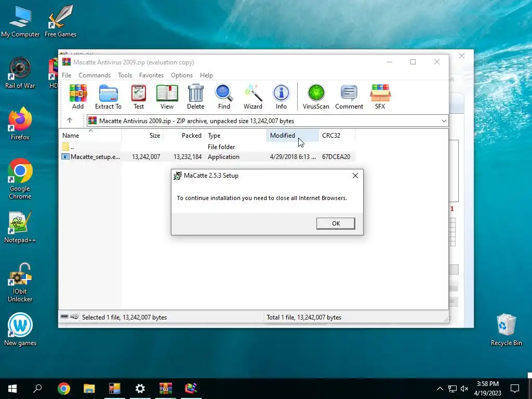This screenshot has height=399, width=532.
Task: Open the Commands menu
Action: click(95, 75)
